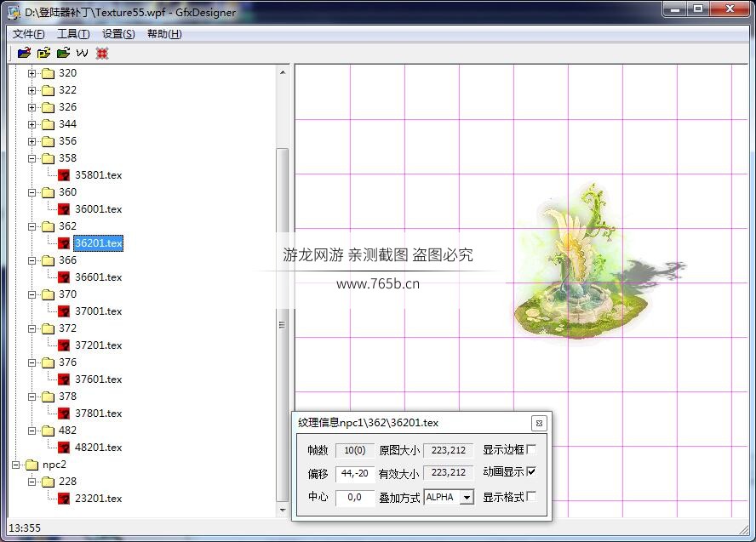This screenshot has height=542, width=756.
Task: Click the 有效大小 value field
Action: click(x=449, y=472)
